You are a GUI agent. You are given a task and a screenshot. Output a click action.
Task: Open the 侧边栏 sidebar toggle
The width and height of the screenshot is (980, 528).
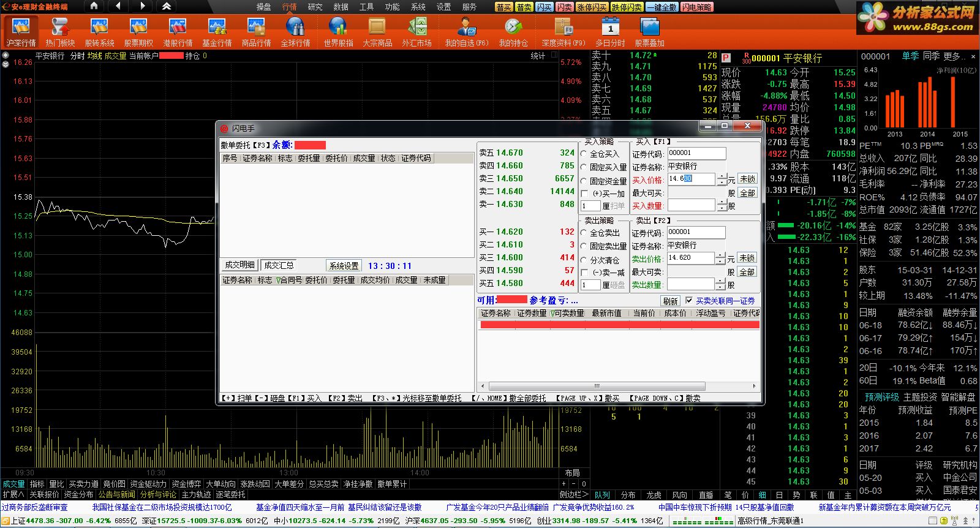(x=573, y=494)
